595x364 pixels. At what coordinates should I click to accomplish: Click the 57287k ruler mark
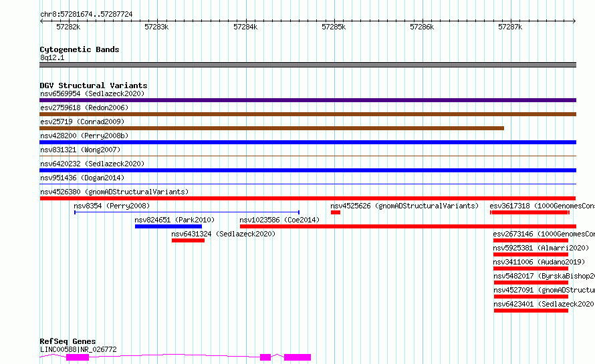point(510,27)
